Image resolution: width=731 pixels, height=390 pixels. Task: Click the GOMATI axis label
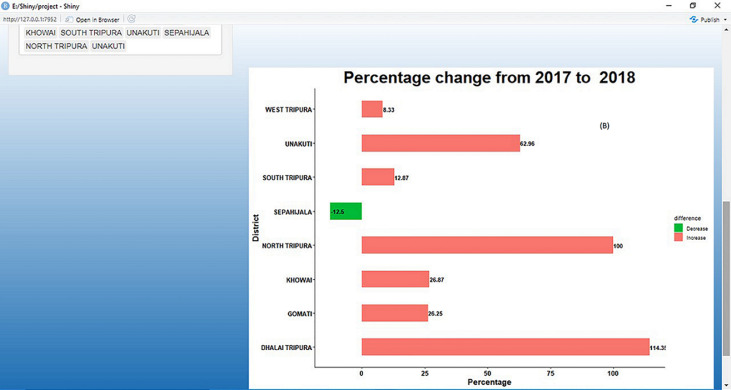[300, 313]
